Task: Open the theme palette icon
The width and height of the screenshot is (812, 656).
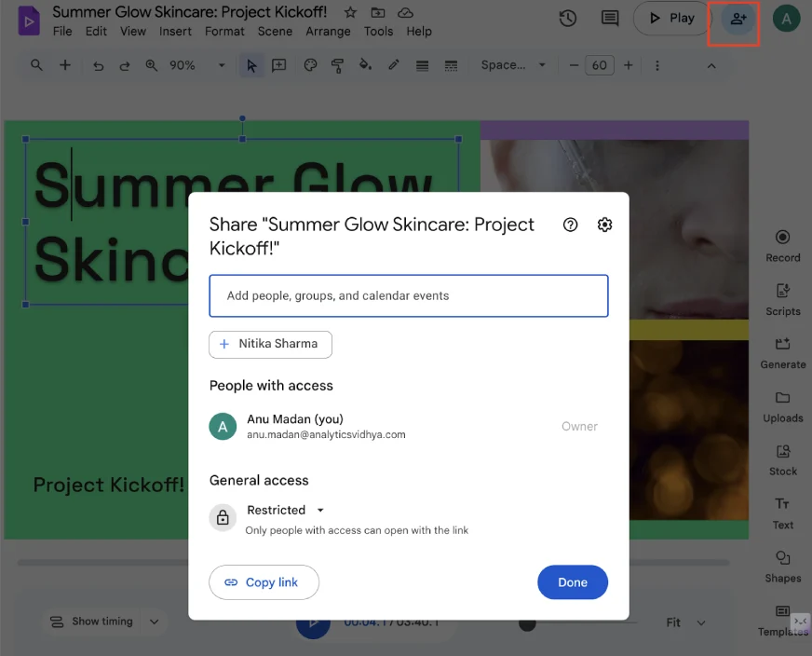Action: pyautogui.click(x=310, y=65)
